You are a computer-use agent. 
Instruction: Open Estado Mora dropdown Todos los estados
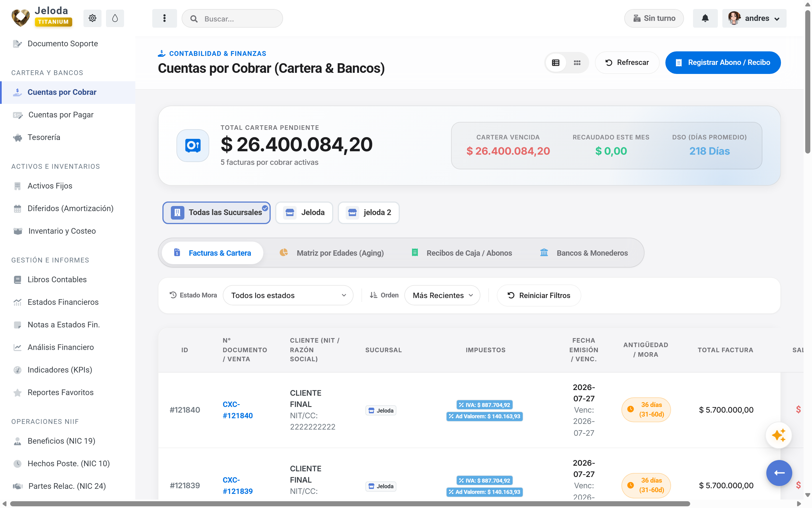click(288, 295)
